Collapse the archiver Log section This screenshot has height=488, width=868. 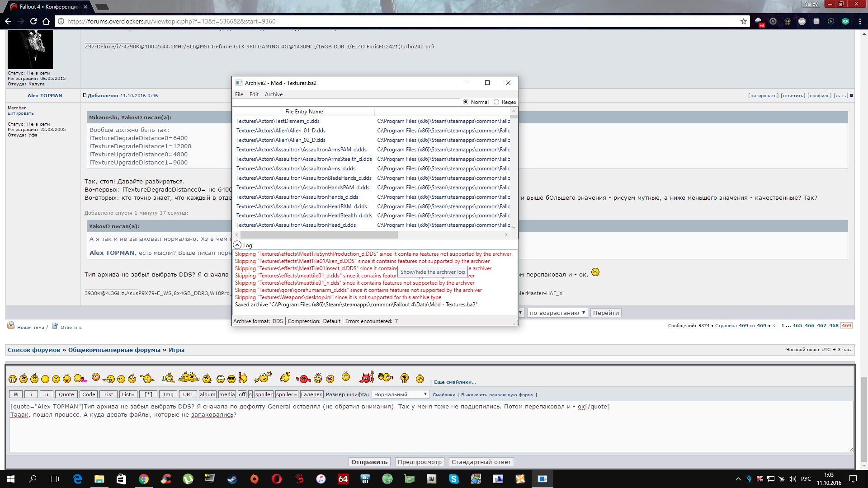click(237, 245)
